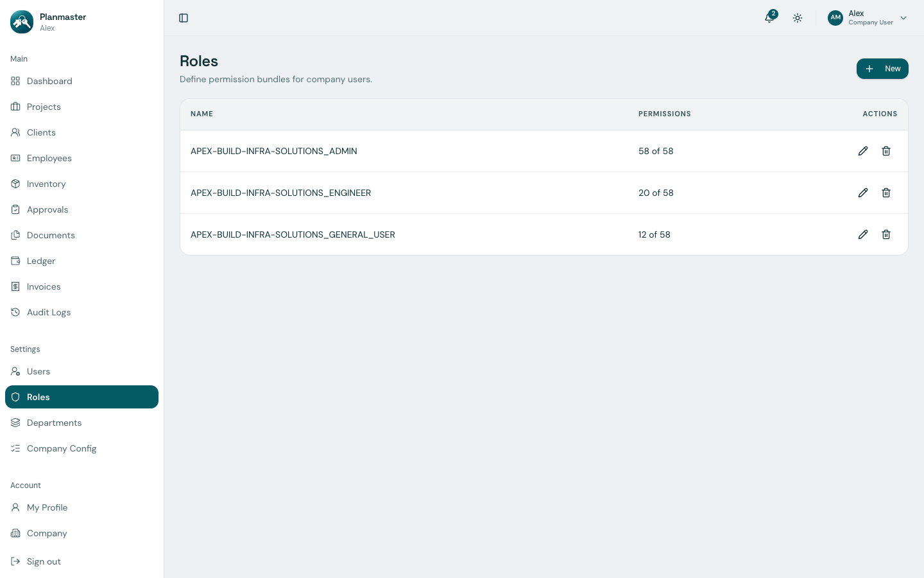Open Inventory from sidebar
The height and width of the screenshot is (578, 924).
pyautogui.click(x=81, y=184)
